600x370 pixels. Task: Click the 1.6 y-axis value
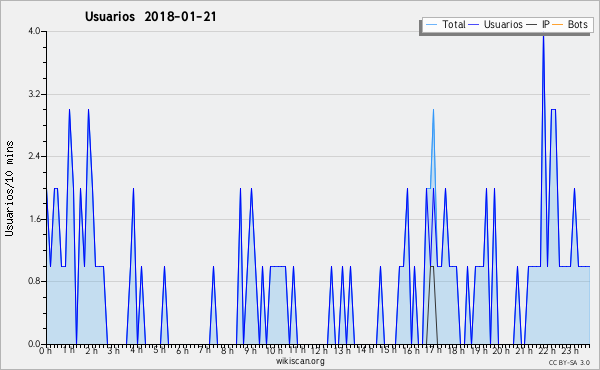pos(34,219)
